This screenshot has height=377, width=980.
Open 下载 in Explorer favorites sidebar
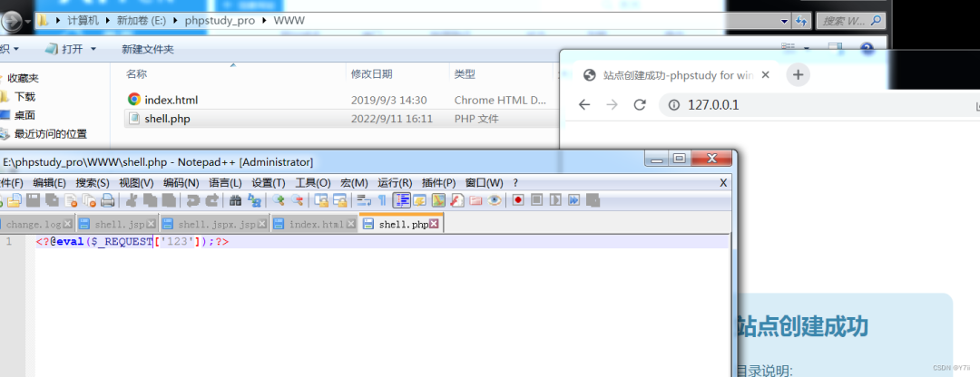[x=25, y=97]
